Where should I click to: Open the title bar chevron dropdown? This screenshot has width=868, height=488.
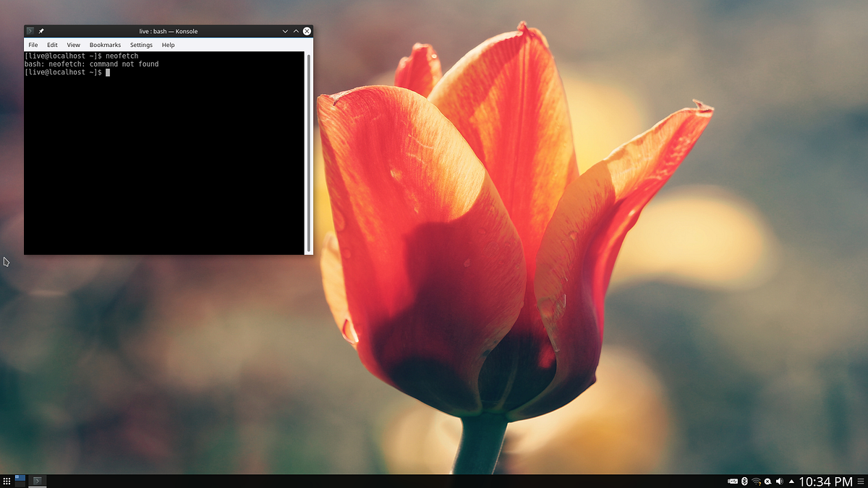285,30
